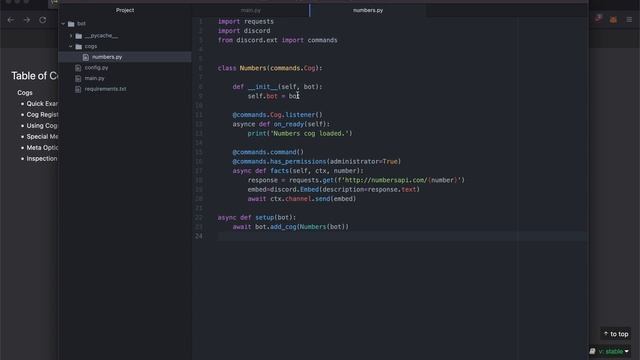Open the Cogs link in table of contents
The height and width of the screenshot is (360, 640).
25,93
